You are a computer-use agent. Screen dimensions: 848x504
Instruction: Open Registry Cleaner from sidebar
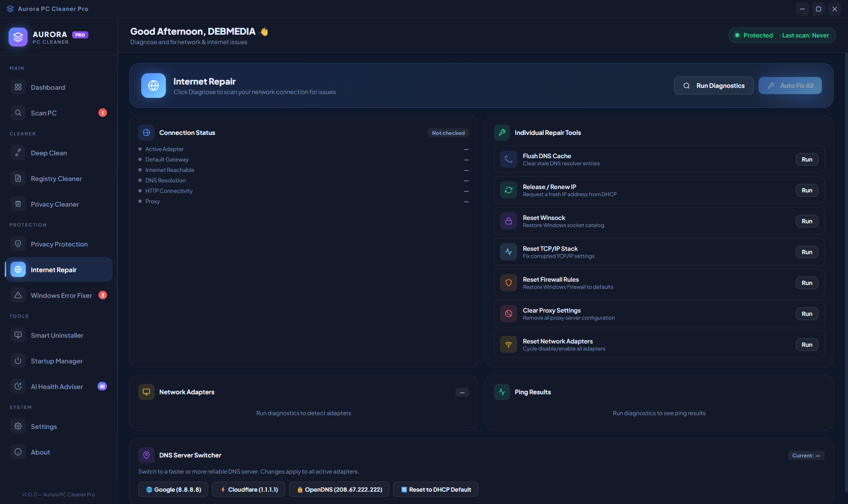[59, 179]
